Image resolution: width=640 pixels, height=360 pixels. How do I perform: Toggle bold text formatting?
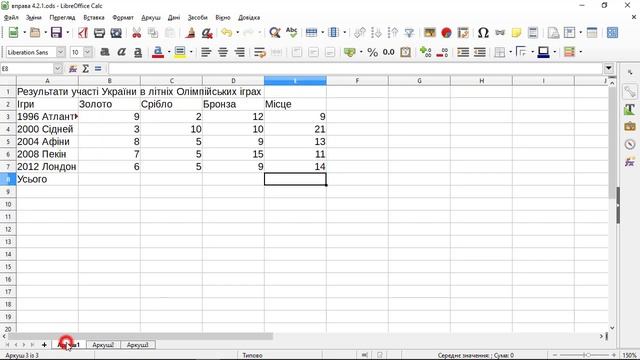[x=105, y=52]
